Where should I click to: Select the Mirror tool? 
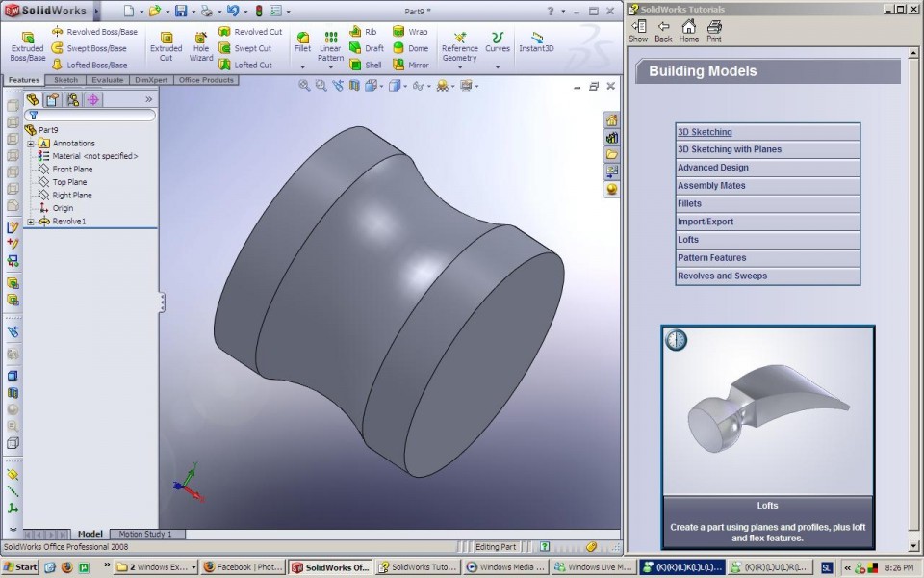click(411, 65)
